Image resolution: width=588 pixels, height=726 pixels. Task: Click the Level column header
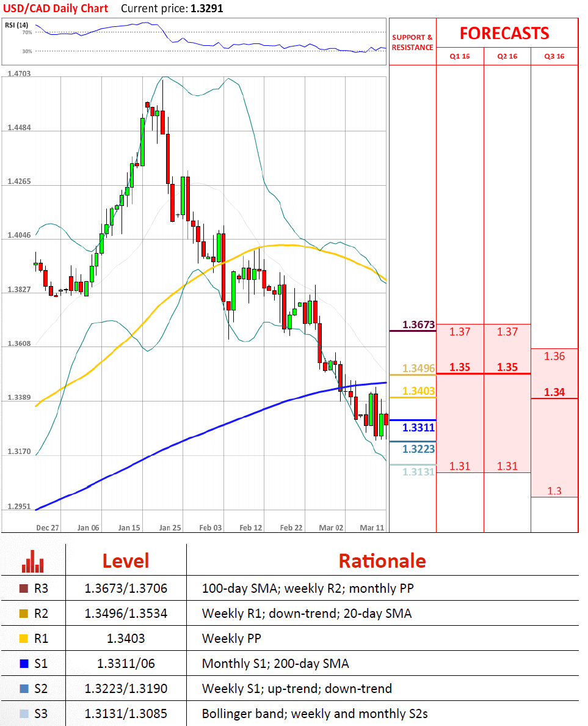(125, 561)
